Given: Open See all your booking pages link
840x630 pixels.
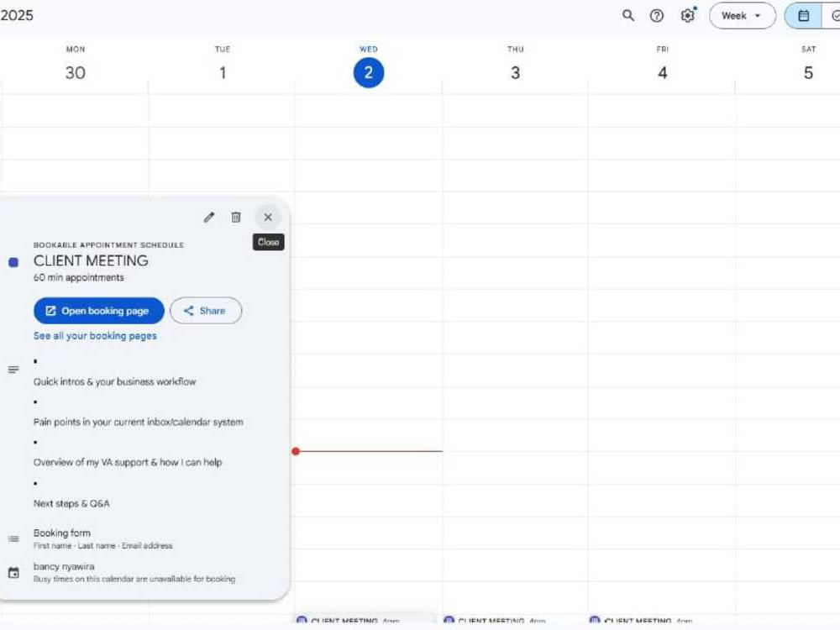Looking at the screenshot, I should (95, 336).
